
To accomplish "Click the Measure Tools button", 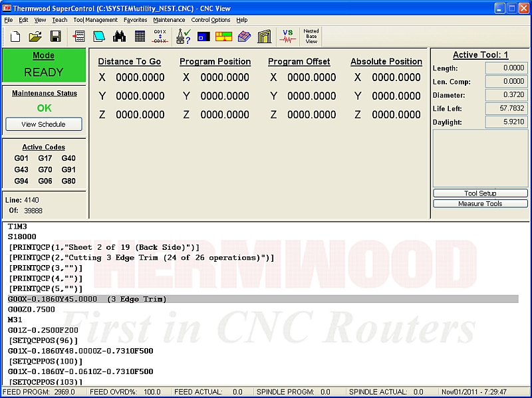I will coord(480,204).
